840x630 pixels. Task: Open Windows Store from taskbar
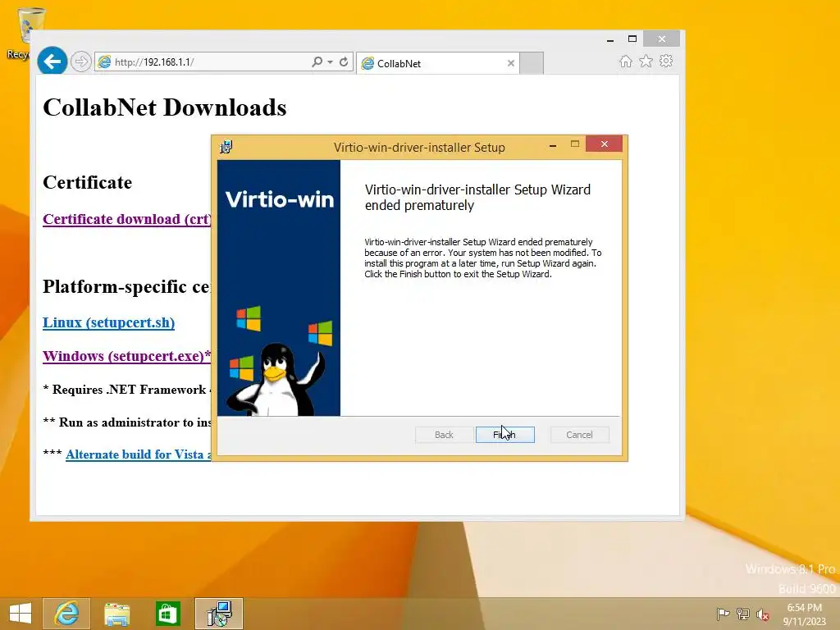(x=167, y=614)
